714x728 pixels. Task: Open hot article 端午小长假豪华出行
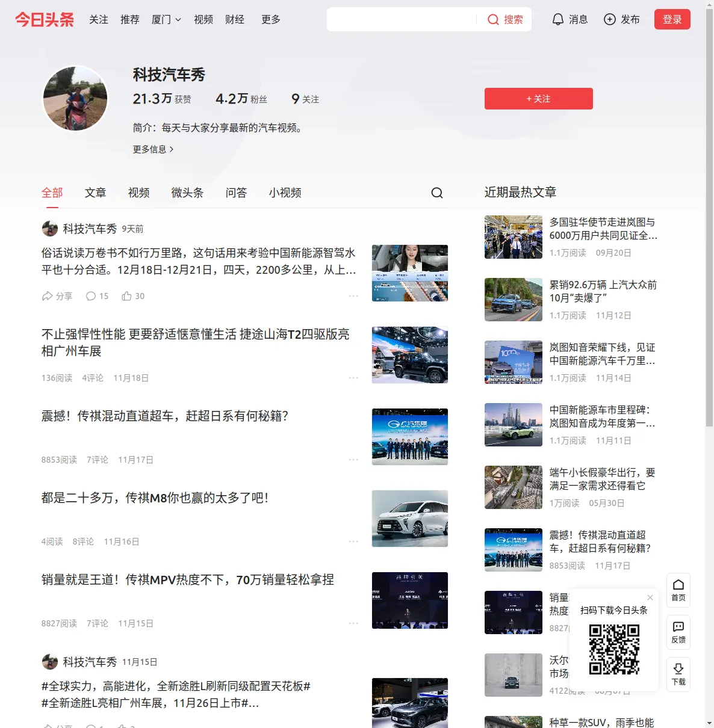point(603,479)
